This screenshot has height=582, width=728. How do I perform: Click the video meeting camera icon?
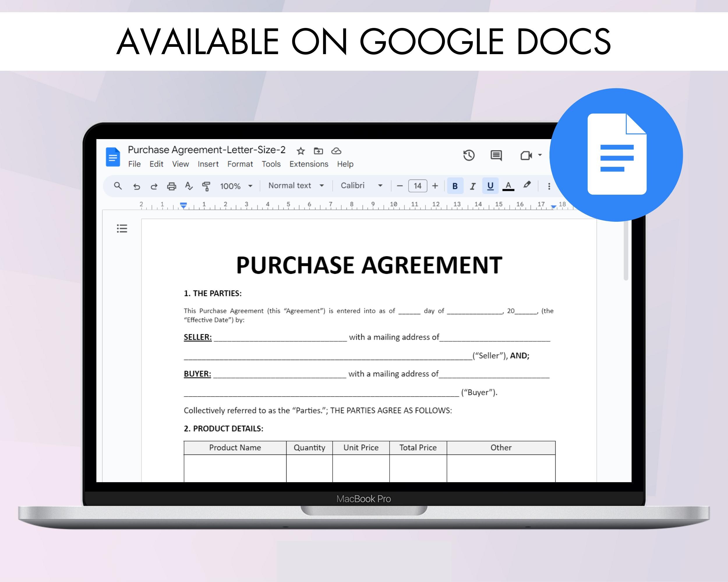(526, 155)
